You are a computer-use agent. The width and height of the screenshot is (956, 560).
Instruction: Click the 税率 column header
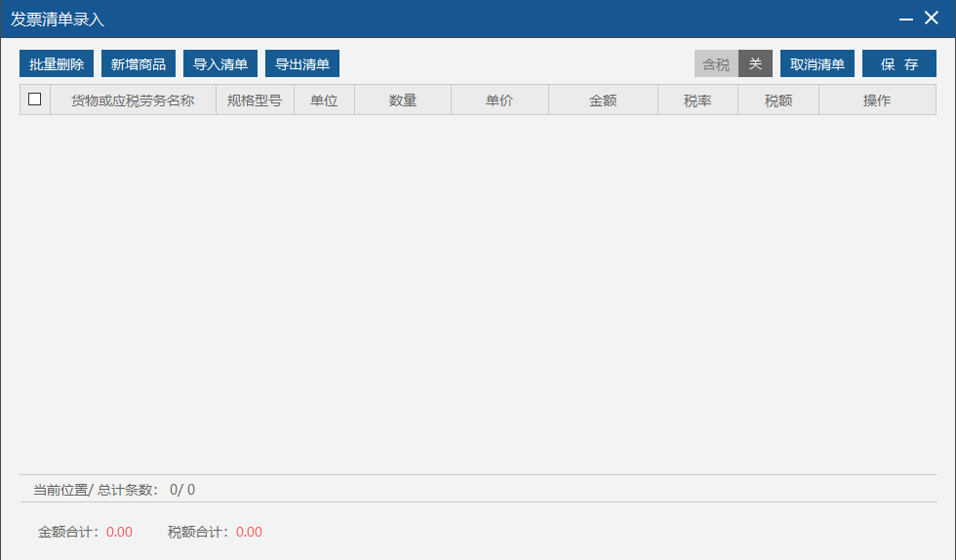point(698,100)
